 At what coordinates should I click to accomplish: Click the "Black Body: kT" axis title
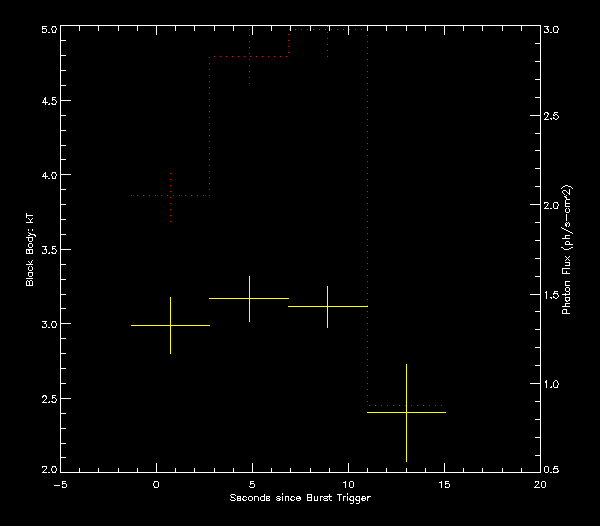[x=30, y=251]
